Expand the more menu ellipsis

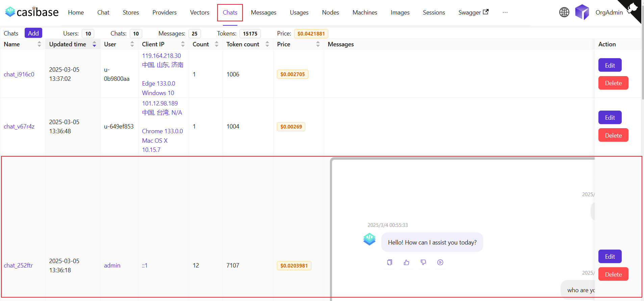pyautogui.click(x=505, y=13)
